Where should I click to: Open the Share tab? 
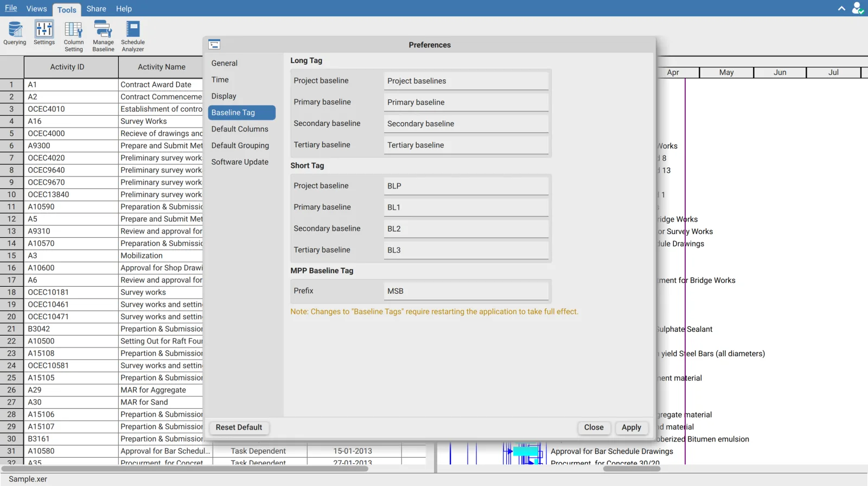(x=96, y=9)
